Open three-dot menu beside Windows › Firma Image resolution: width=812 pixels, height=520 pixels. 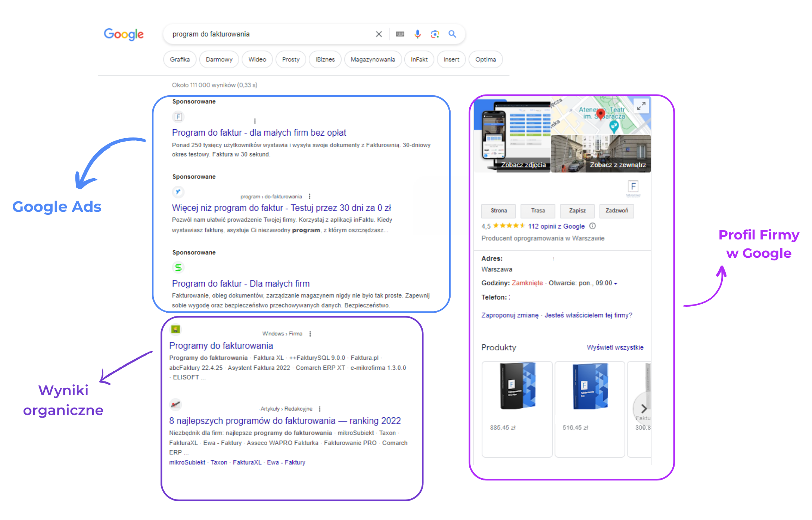coord(310,334)
